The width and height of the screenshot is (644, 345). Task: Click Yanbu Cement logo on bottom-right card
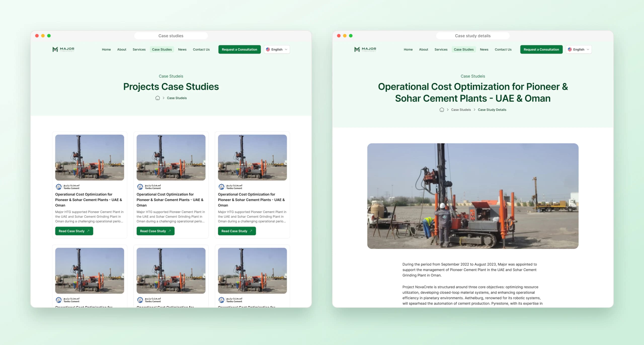pos(230,300)
